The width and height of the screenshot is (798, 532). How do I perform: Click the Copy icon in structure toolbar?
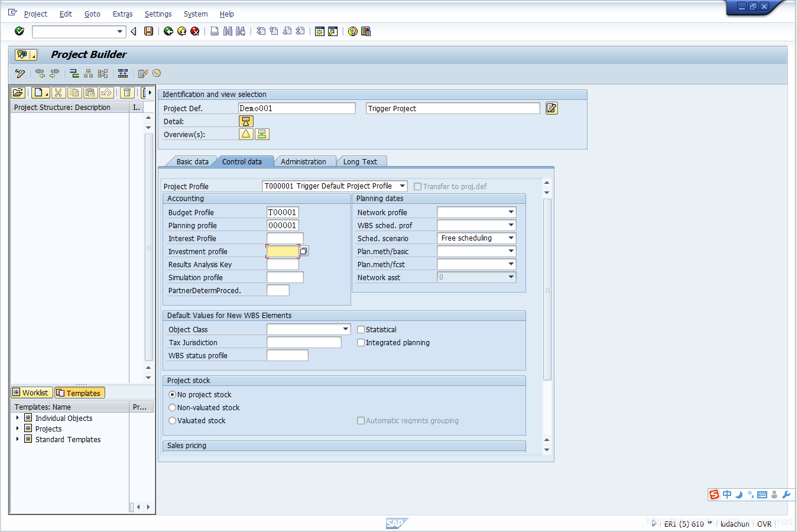click(x=74, y=92)
